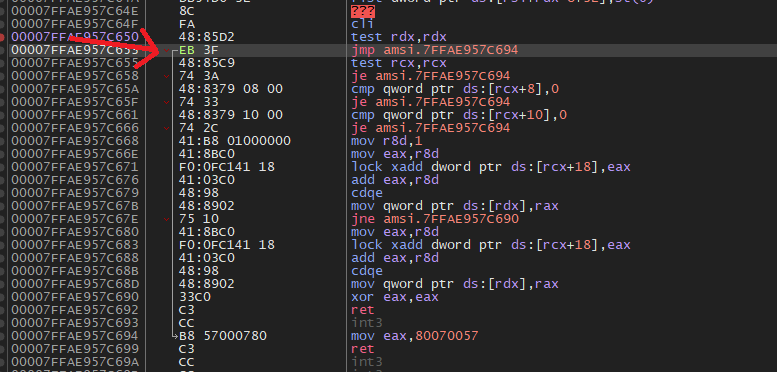Select mov eax,r8d at address 00007FFAE957C680

coord(394,232)
